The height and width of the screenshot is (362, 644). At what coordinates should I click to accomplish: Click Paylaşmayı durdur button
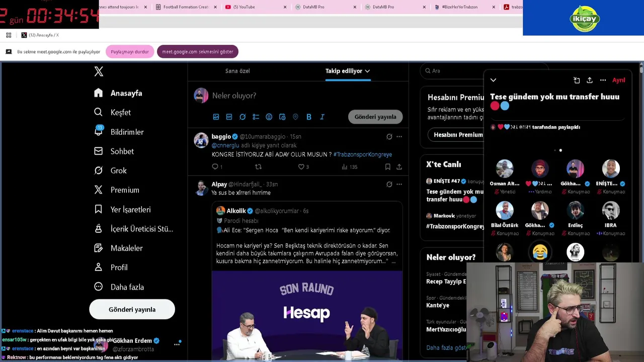pyautogui.click(x=130, y=52)
